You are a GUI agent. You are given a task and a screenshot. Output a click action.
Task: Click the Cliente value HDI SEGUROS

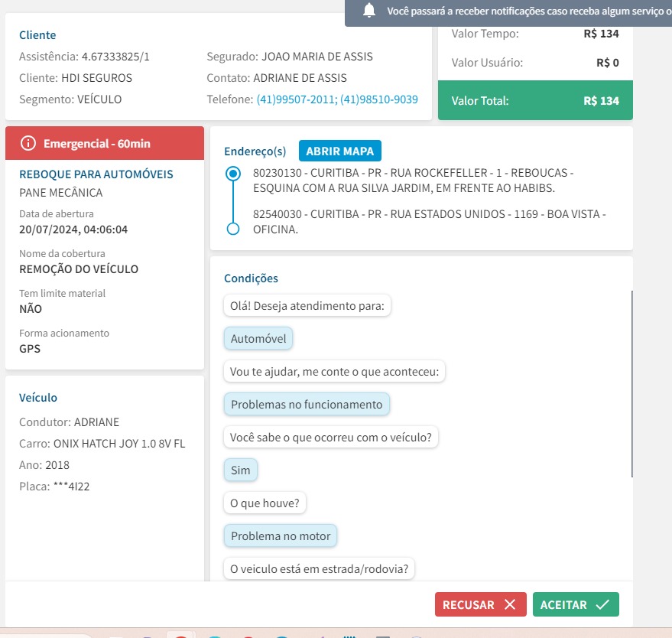[96, 78]
